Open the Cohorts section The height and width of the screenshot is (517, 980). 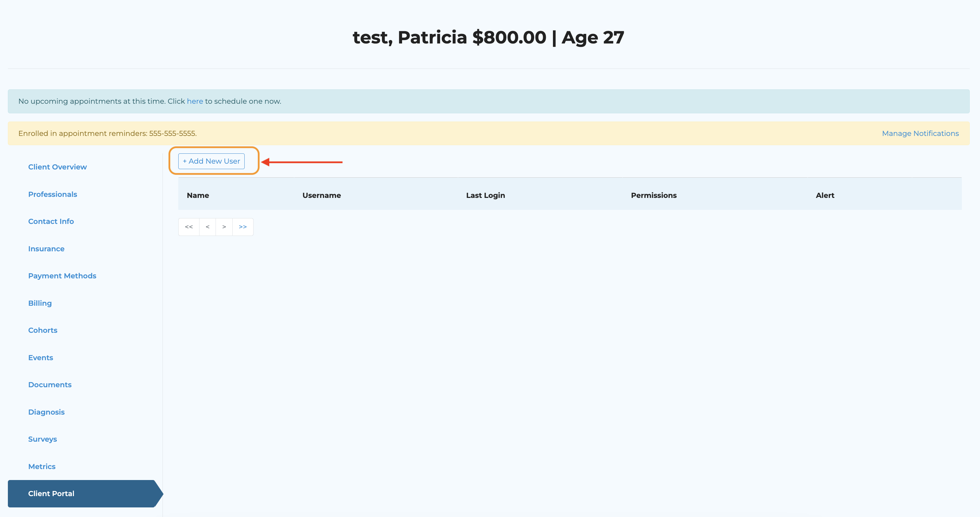(43, 330)
